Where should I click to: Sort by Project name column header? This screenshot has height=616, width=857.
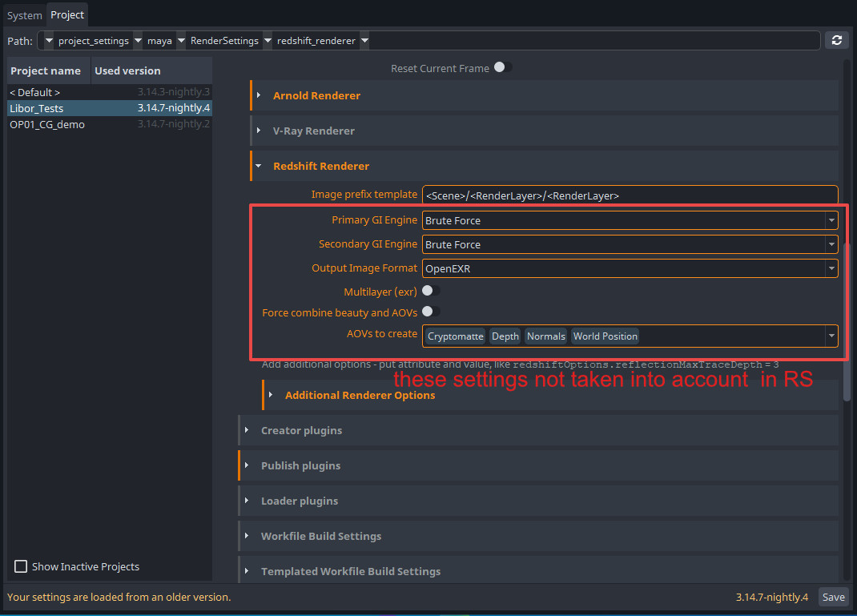point(49,70)
